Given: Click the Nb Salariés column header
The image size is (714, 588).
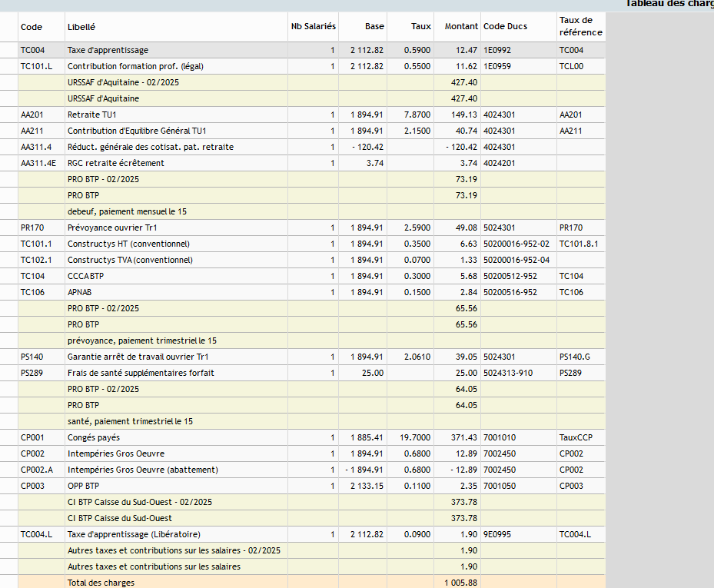Looking at the screenshot, I should [314, 27].
